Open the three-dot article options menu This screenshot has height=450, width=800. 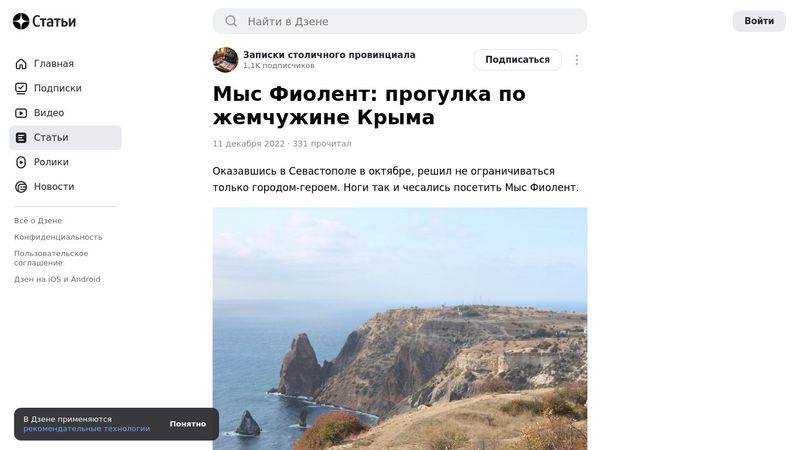tap(577, 60)
